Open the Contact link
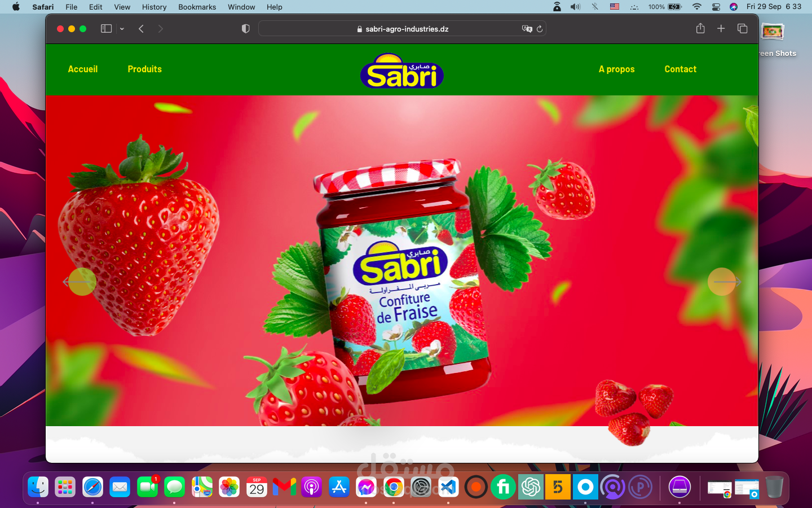Screen dimensions: 812x508 click(680, 69)
